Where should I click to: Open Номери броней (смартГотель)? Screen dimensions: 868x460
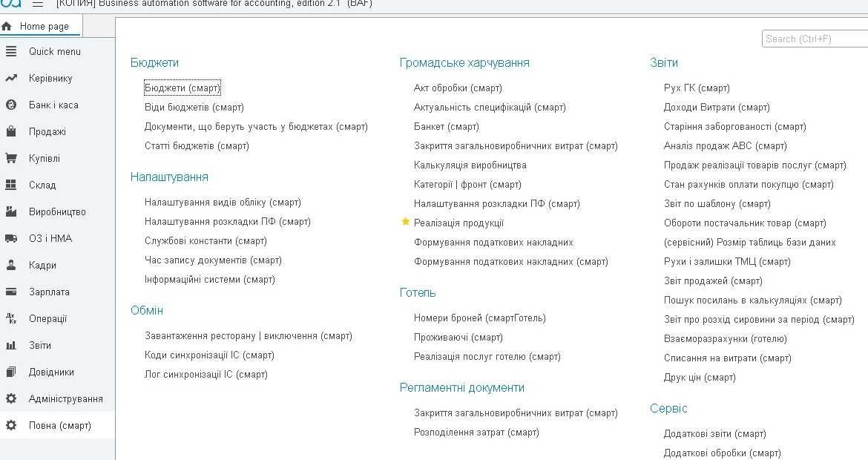pos(479,318)
